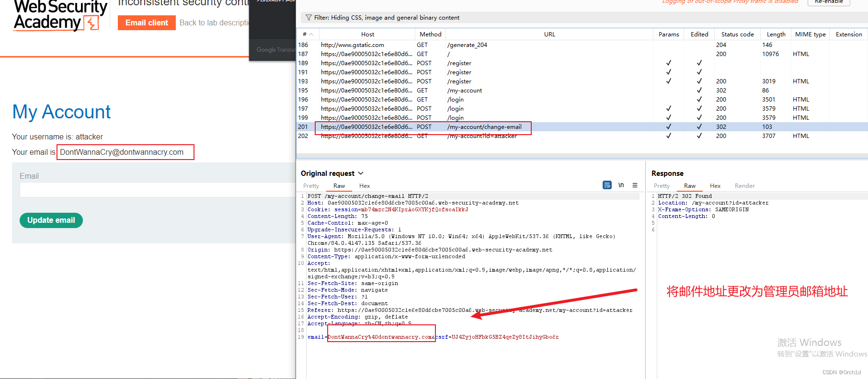Click the Location header in the response

[x=713, y=203]
